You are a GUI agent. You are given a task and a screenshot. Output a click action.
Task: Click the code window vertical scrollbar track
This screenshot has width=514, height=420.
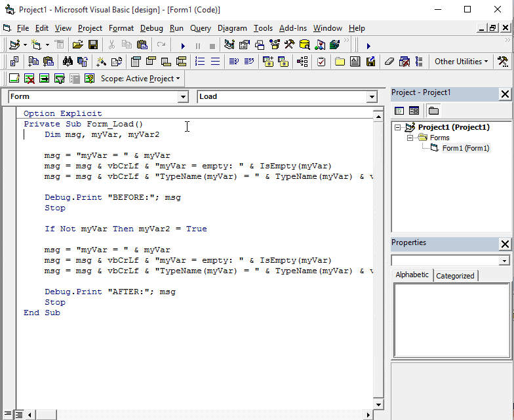pyautogui.click(x=378, y=262)
